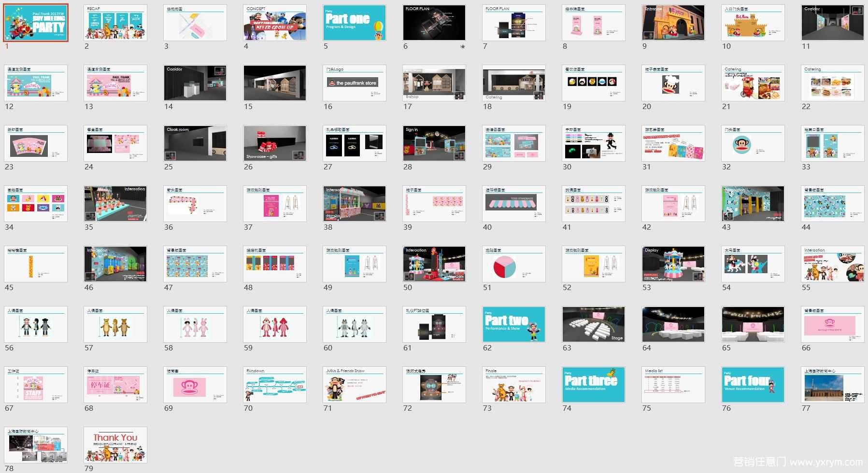
Task: Select slide 11 Corridor thumbnail
Action: pos(833,23)
